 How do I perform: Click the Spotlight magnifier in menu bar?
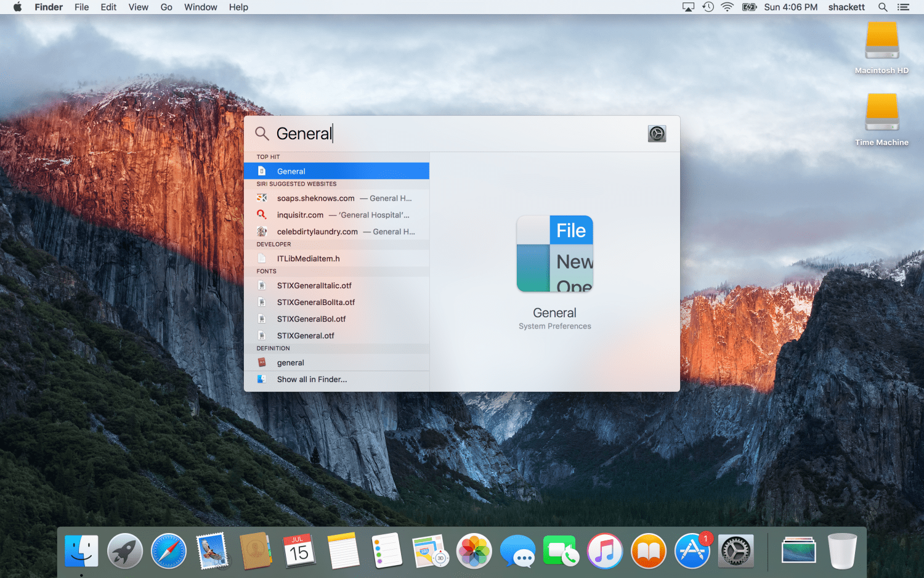pyautogui.click(x=883, y=7)
